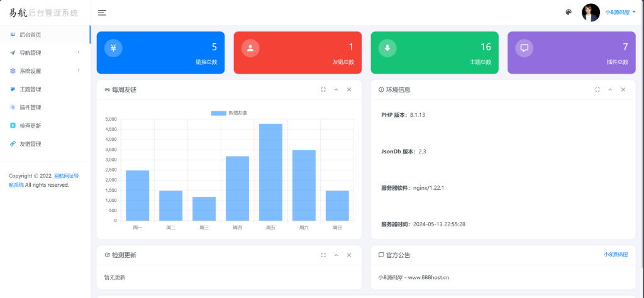644x298 pixels.
Task: Open 检查更新 in the sidebar
Action: pos(45,126)
